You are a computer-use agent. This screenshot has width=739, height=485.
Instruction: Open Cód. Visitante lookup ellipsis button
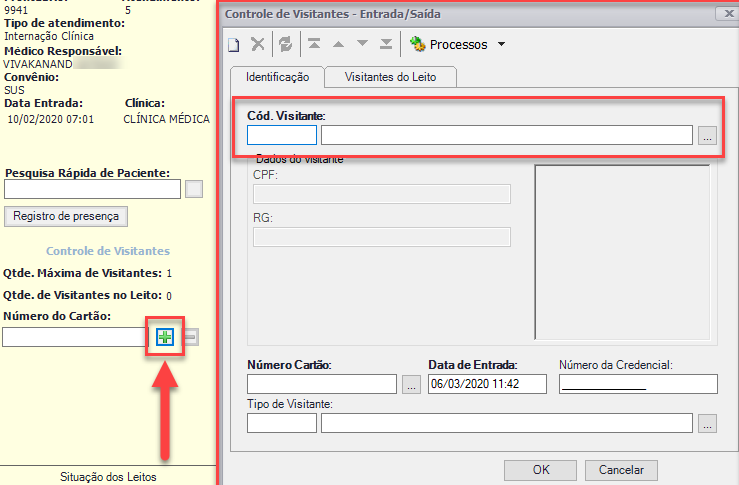coord(707,135)
